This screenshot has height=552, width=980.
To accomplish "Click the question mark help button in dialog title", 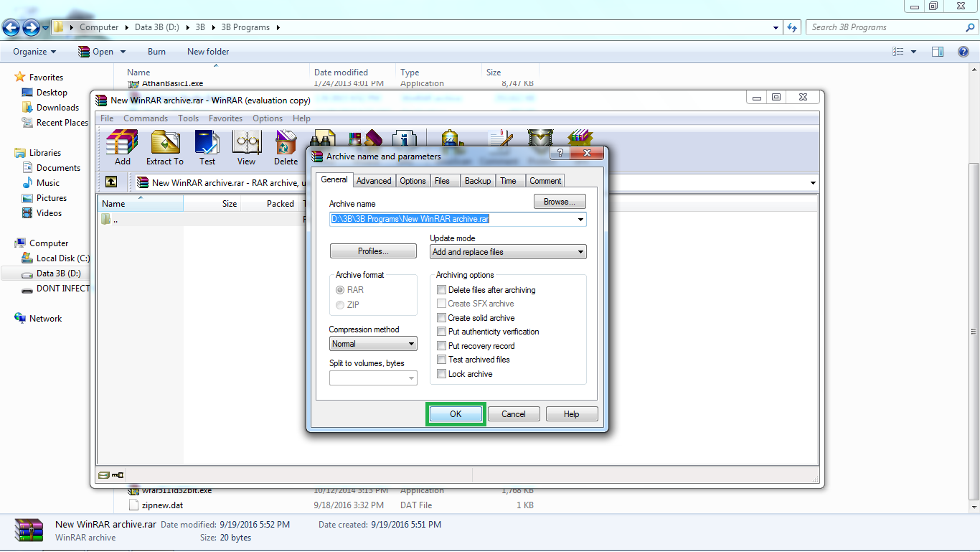I will click(x=560, y=154).
